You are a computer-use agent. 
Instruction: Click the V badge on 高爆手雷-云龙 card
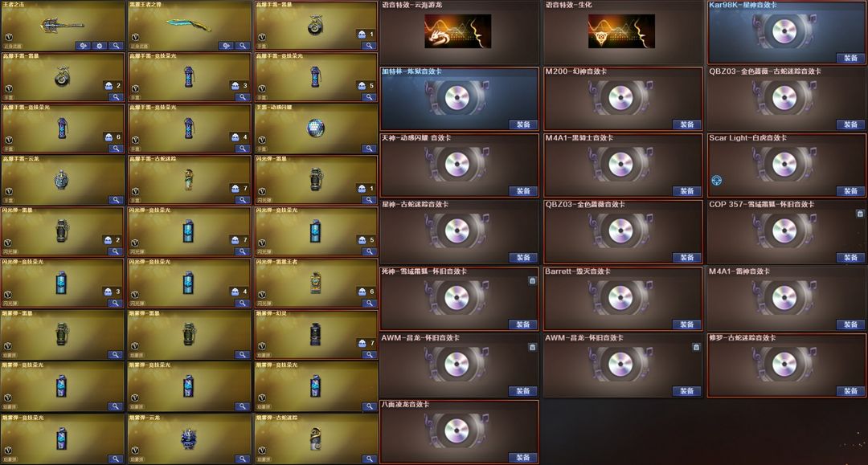(9, 191)
